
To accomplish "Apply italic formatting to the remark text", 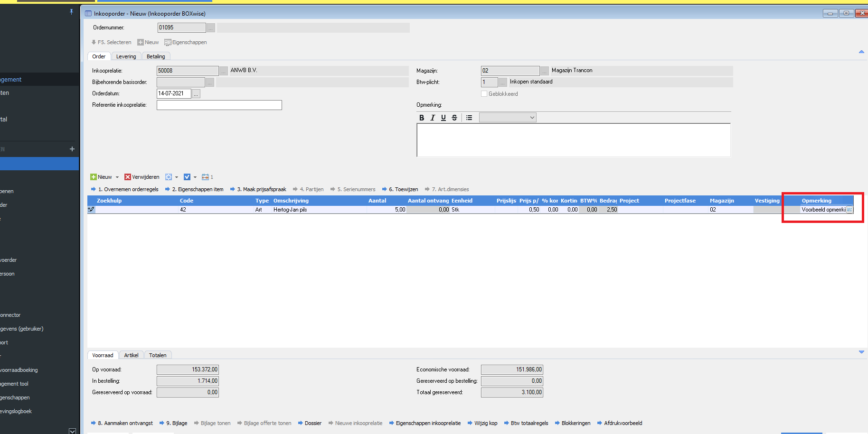I will (x=433, y=118).
